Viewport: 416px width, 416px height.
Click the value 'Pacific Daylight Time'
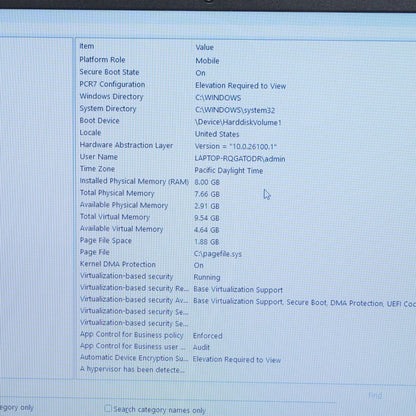(x=229, y=171)
